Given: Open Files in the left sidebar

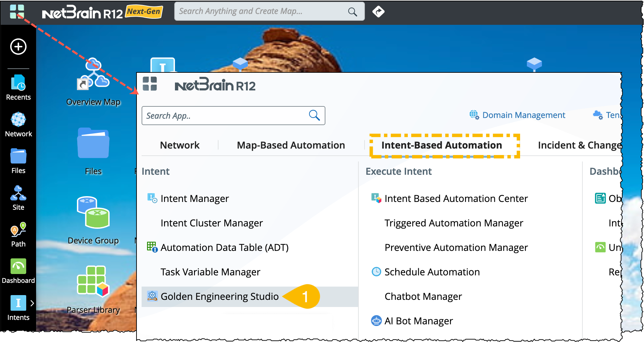Looking at the screenshot, I should [18, 161].
